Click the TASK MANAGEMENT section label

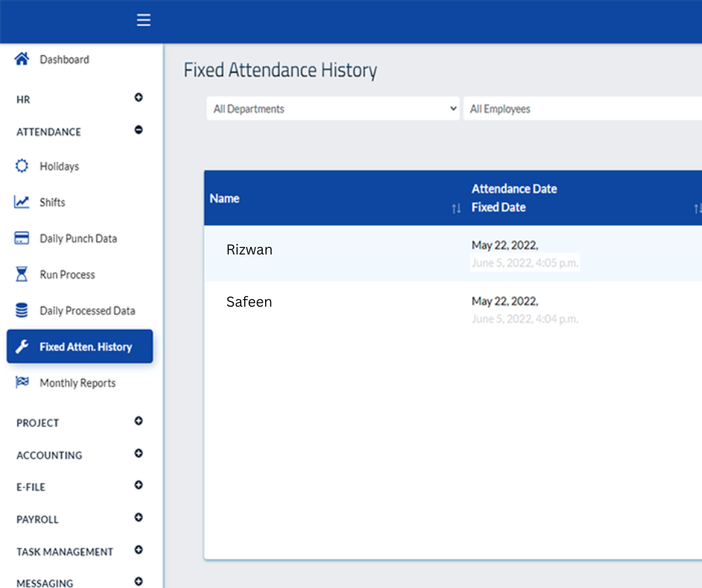pos(65,551)
